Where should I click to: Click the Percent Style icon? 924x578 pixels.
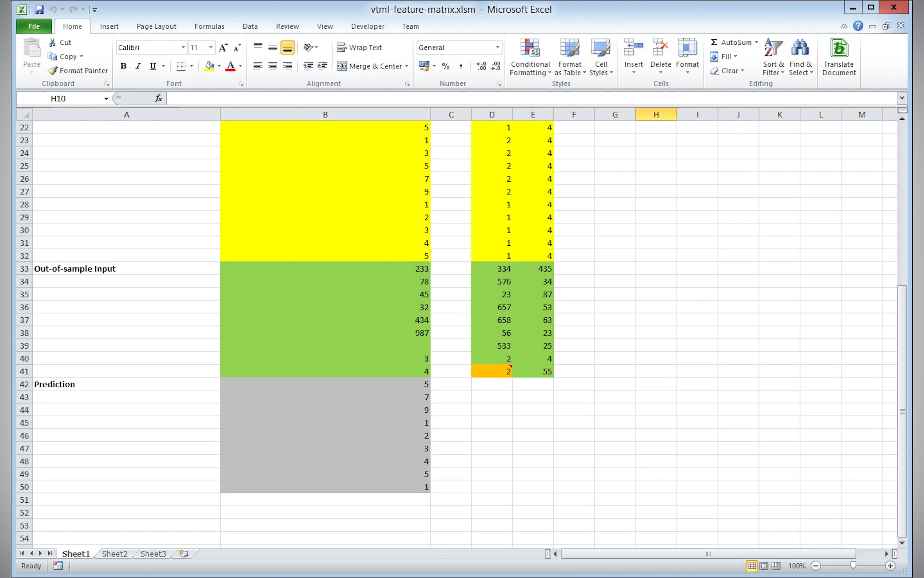445,66
